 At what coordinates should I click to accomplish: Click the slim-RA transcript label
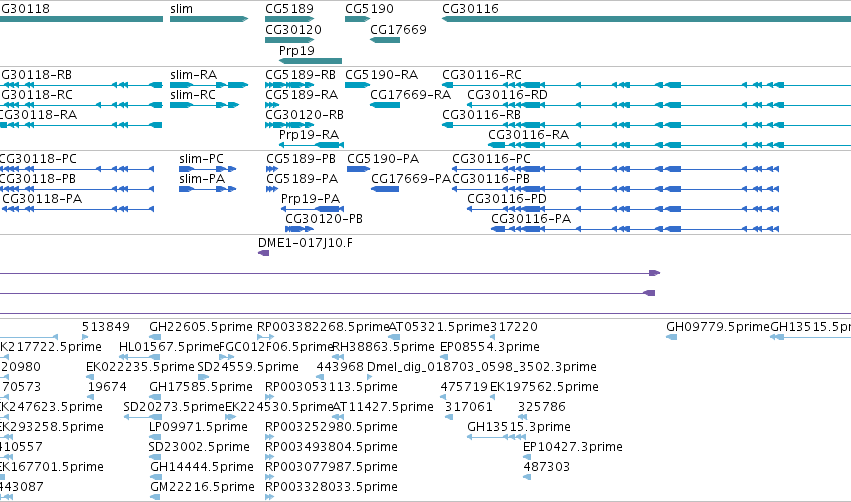(194, 75)
